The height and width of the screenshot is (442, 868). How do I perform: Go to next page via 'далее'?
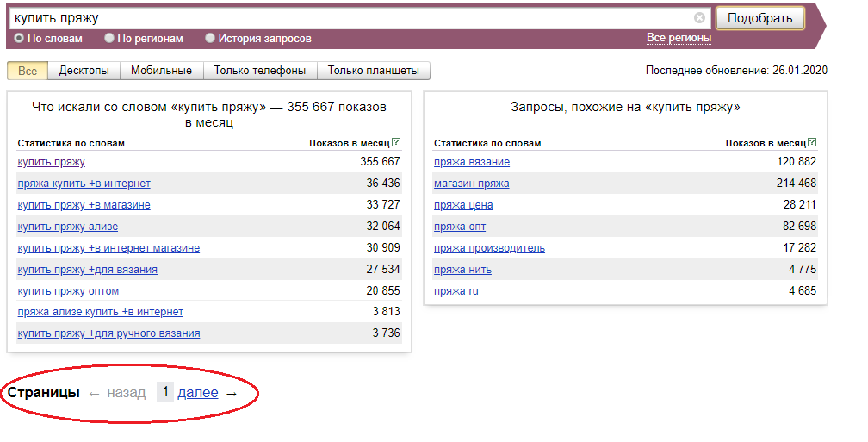198,393
